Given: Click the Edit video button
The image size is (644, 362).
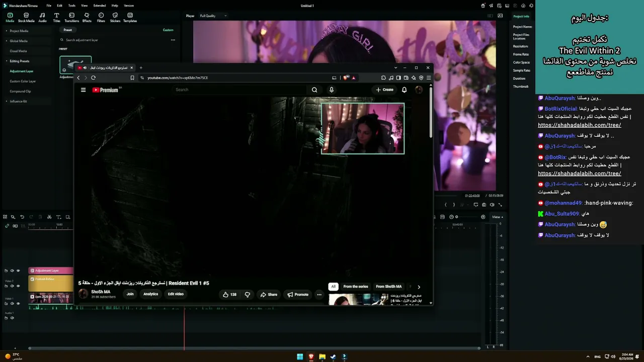Looking at the screenshot, I should [176, 294].
